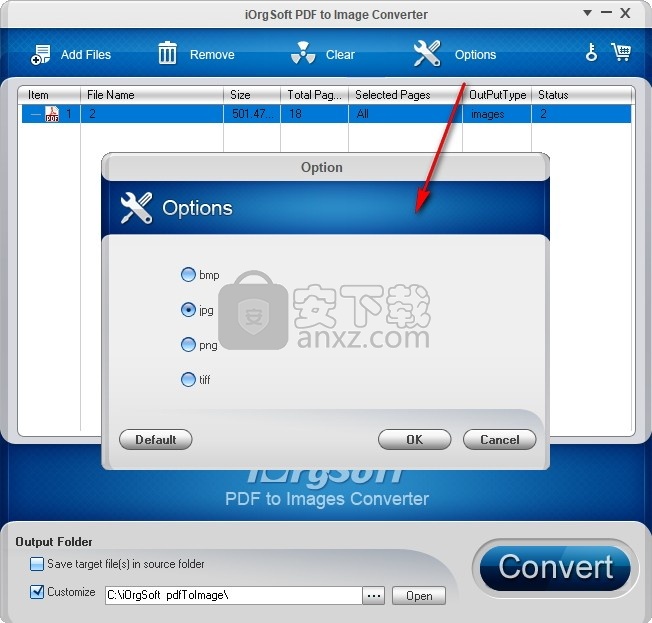Sort by the File Name column header

pyautogui.click(x=152, y=95)
